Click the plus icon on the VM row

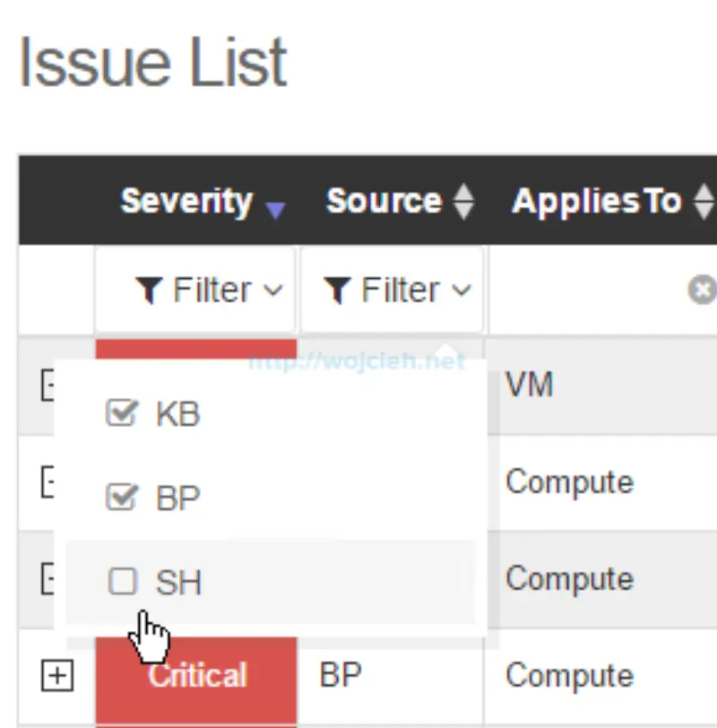[47, 386]
